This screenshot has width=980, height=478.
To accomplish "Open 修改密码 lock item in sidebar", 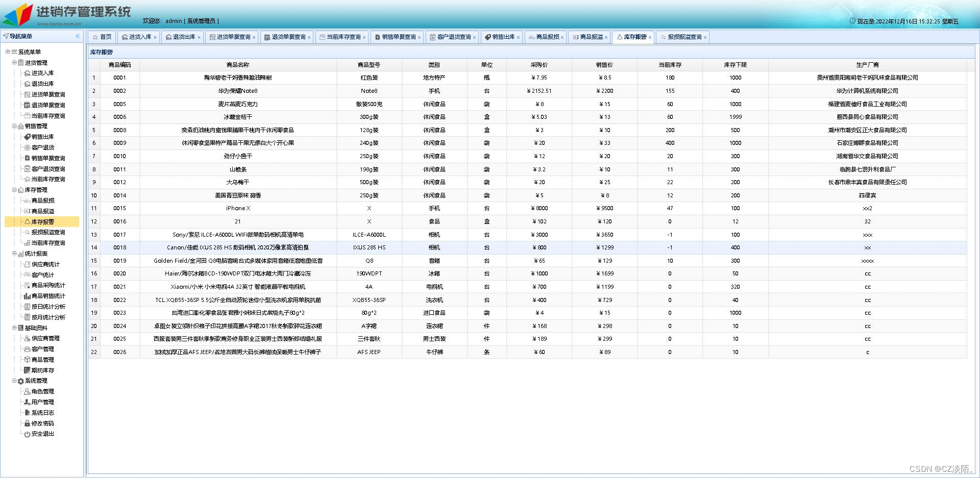I will click(x=42, y=423).
